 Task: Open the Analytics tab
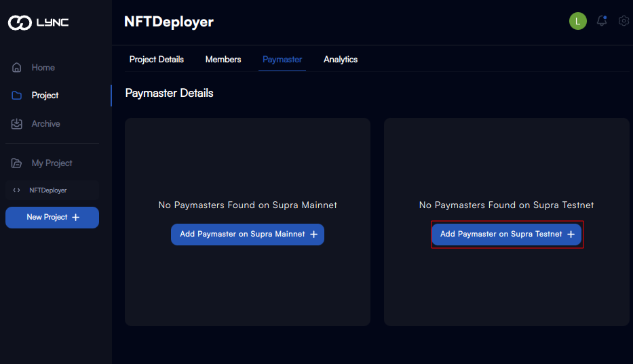point(341,60)
